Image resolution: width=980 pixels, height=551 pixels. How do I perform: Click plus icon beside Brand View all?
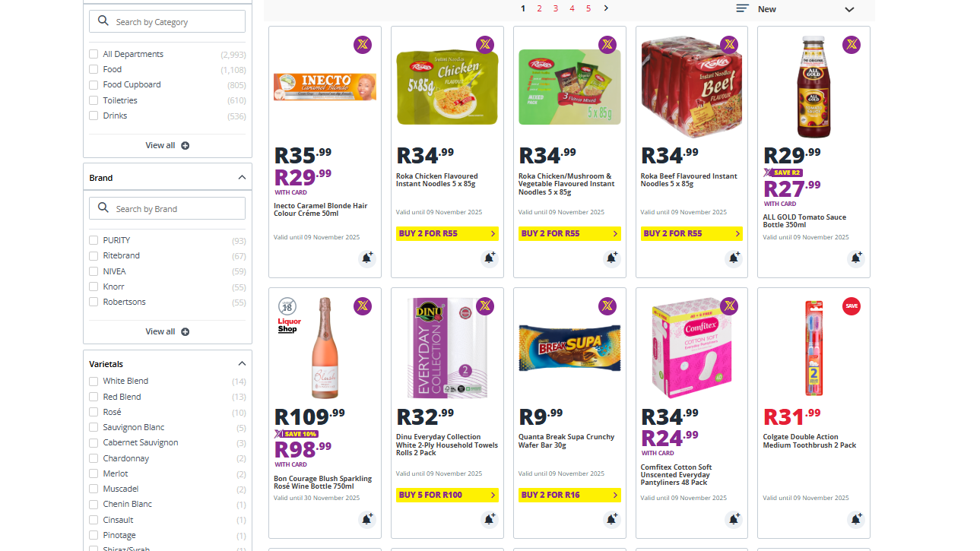coord(186,332)
